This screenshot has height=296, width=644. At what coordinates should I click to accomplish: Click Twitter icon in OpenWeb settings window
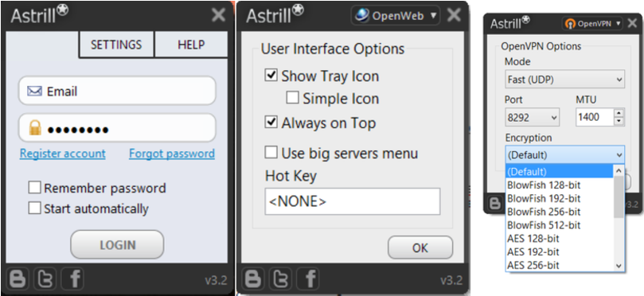point(280,278)
